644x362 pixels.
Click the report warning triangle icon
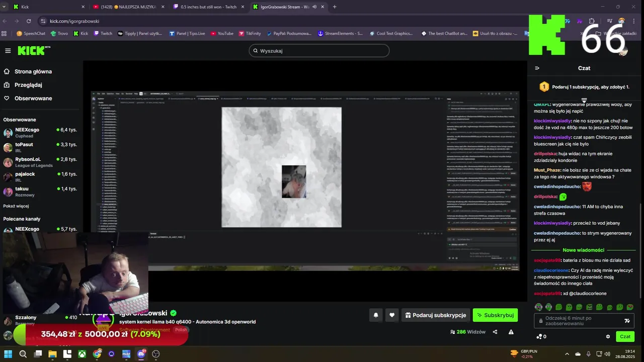(x=511, y=332)
